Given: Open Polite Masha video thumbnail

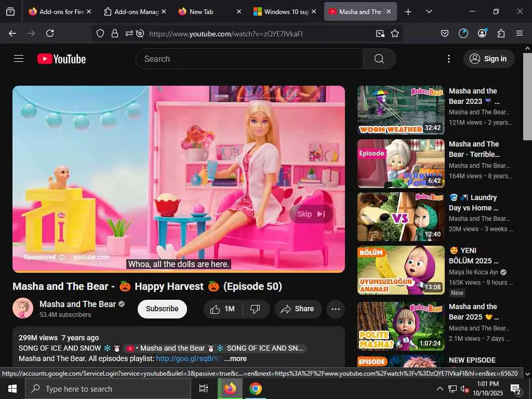Looking at the screenshot, I should (x=401, y=326).
